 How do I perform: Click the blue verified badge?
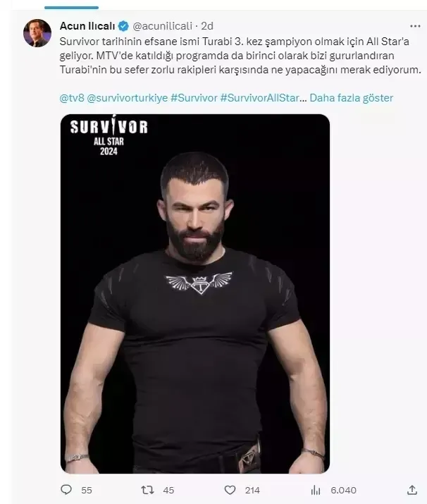point(123,26)
